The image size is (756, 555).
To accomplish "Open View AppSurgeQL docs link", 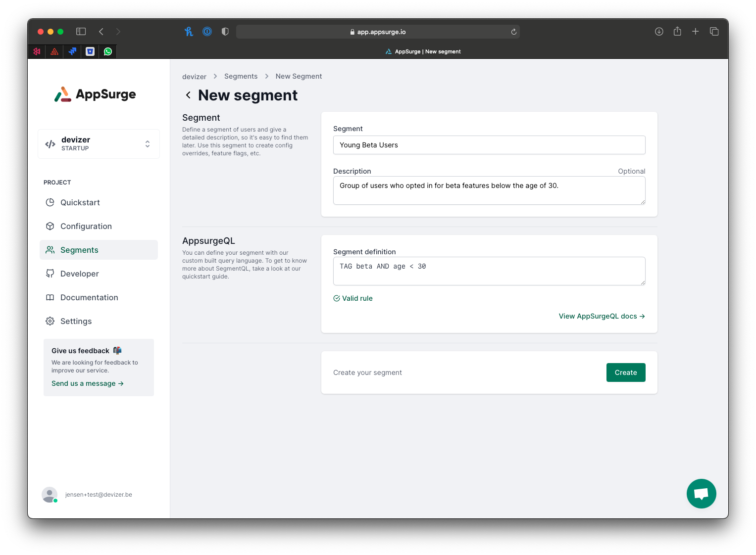I will [x=602, y=316].
